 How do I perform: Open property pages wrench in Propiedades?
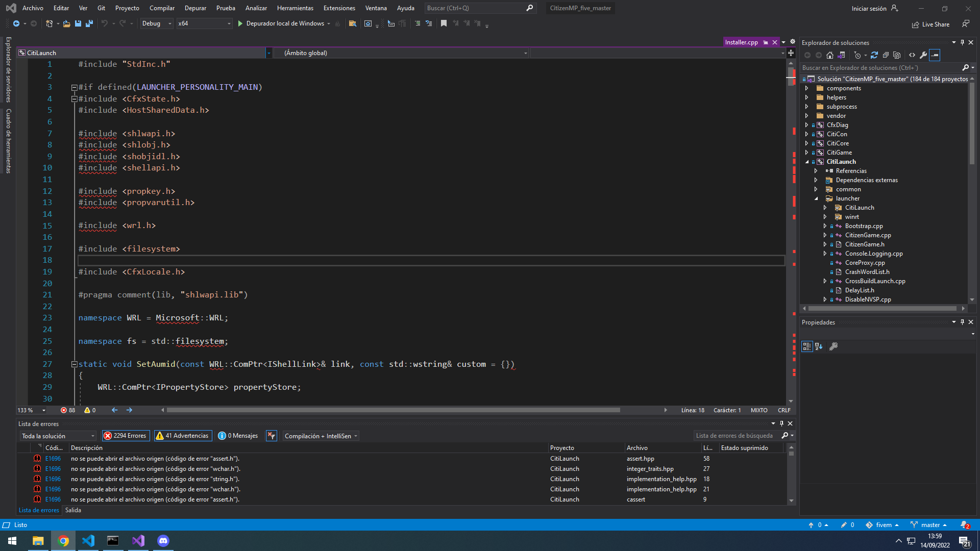click(834, 346)
